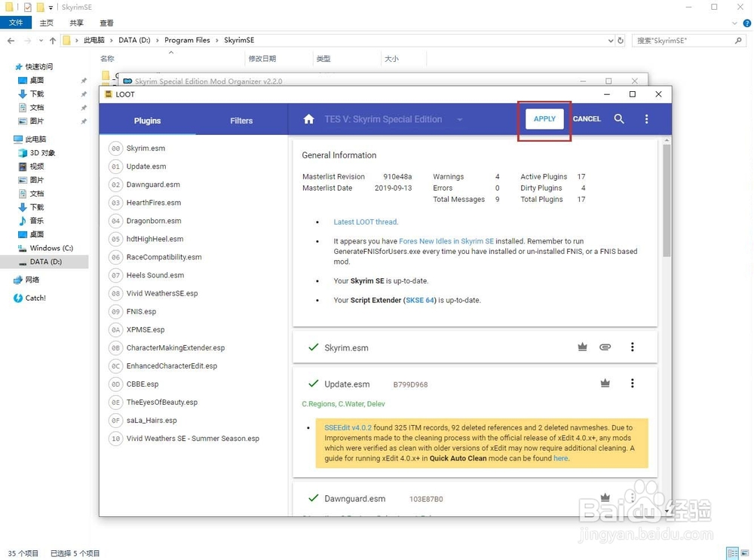Viewport: 754px width, 560px height.
Task: Select saLa_Hairs.esp in plugin list
Action: 152,420
